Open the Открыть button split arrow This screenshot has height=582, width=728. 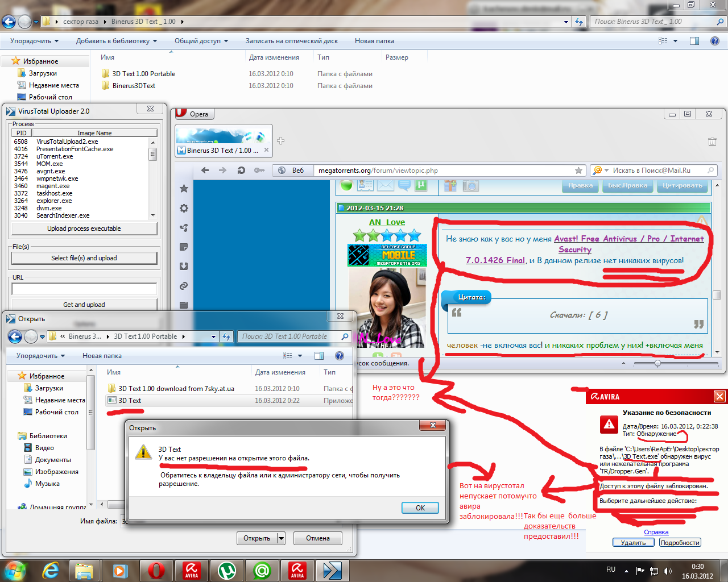(281, 538)
